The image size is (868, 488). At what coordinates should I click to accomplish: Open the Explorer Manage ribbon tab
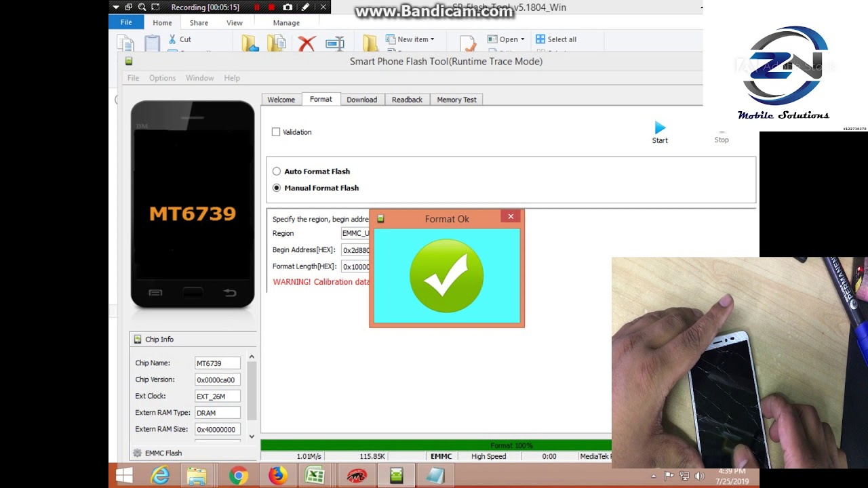click(286, 22)
